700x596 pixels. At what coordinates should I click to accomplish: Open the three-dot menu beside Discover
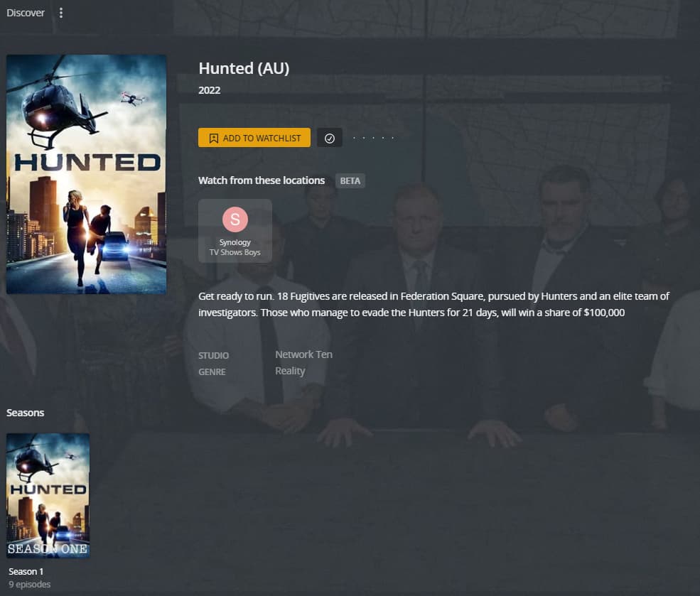(61, 13)
